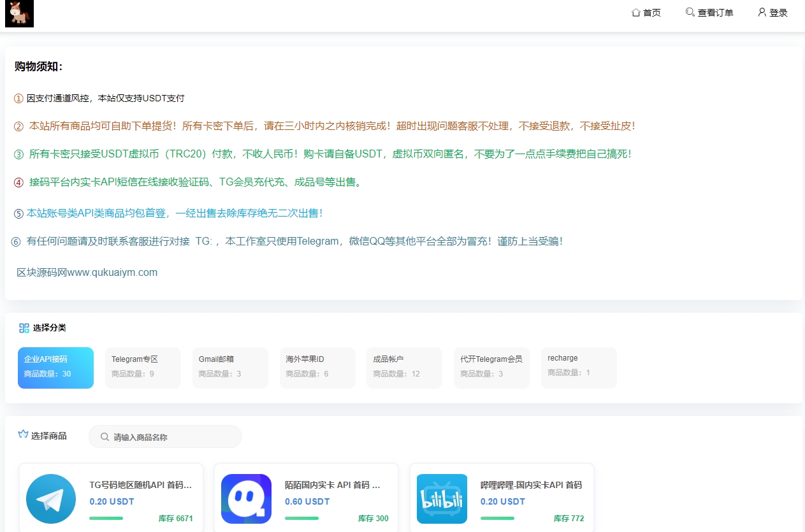
Task: Click notice line ① about USDT支付
Action: pos(99,98)
